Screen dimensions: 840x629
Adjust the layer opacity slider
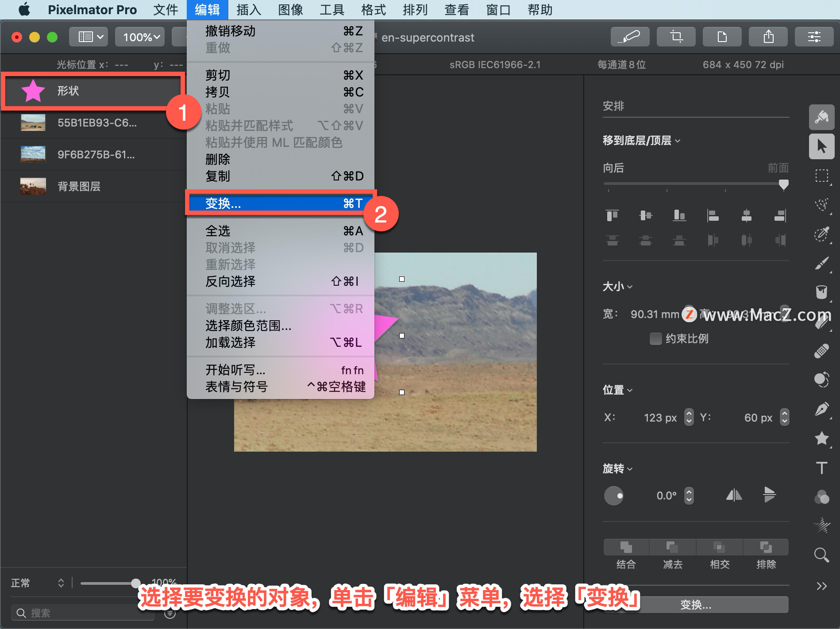pyautogui.click(x=136, y=583)
